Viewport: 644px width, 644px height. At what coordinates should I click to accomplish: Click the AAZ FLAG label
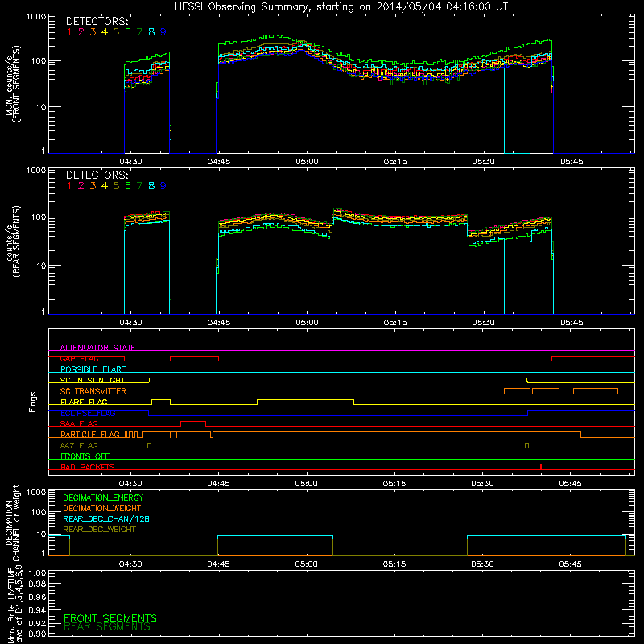point(79,445)
